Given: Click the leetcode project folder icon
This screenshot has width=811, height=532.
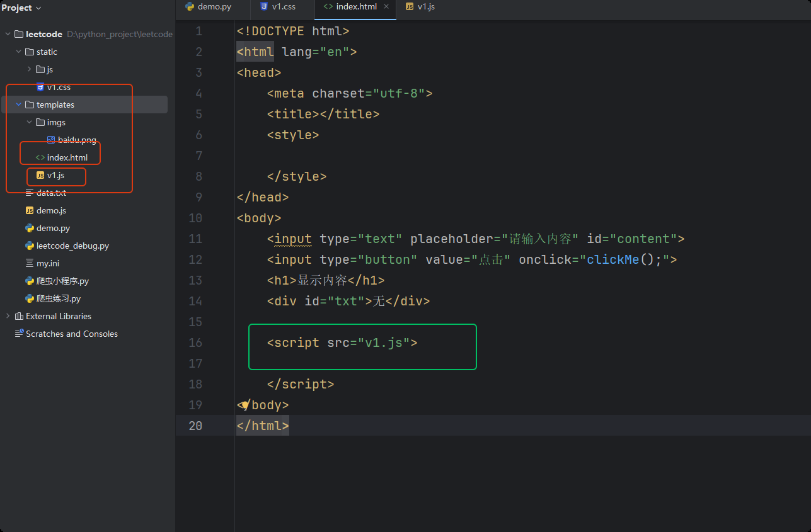Looking at the screenshot, I should pos(18,34).
